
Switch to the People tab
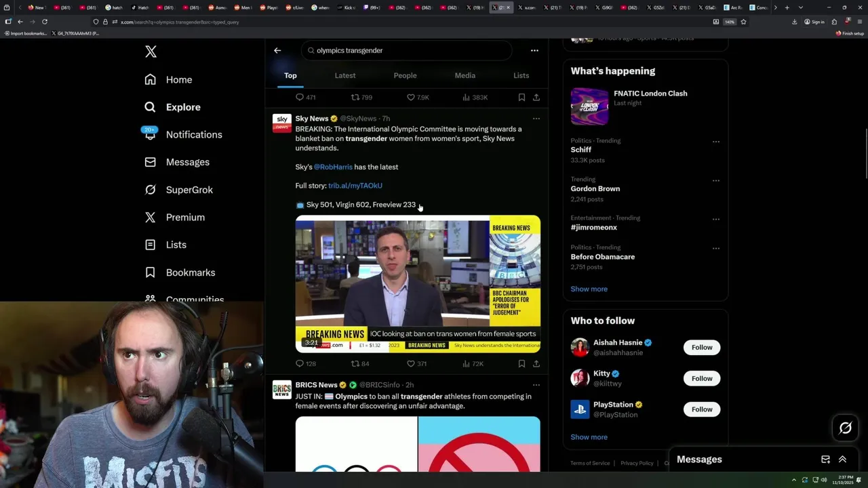point(405,75)
